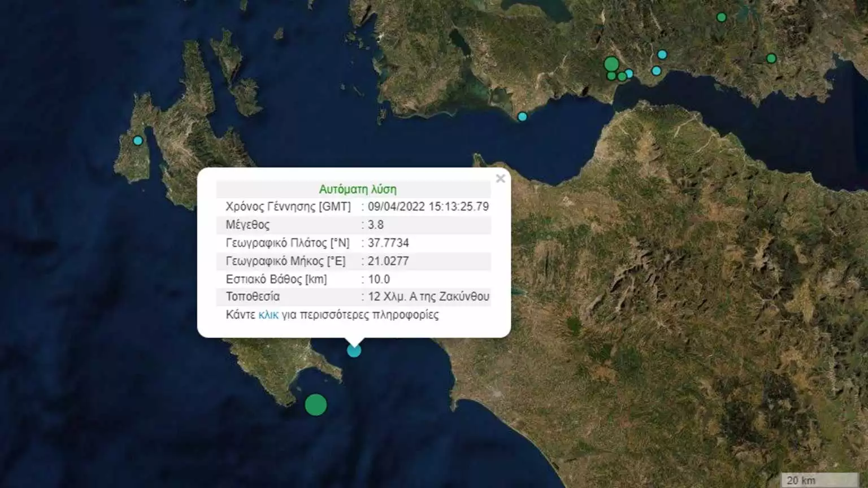Click the cyan marker under the popup pointer
This screenshot has height=488, width=868.
pyautogui.click(x=354, y=351)
